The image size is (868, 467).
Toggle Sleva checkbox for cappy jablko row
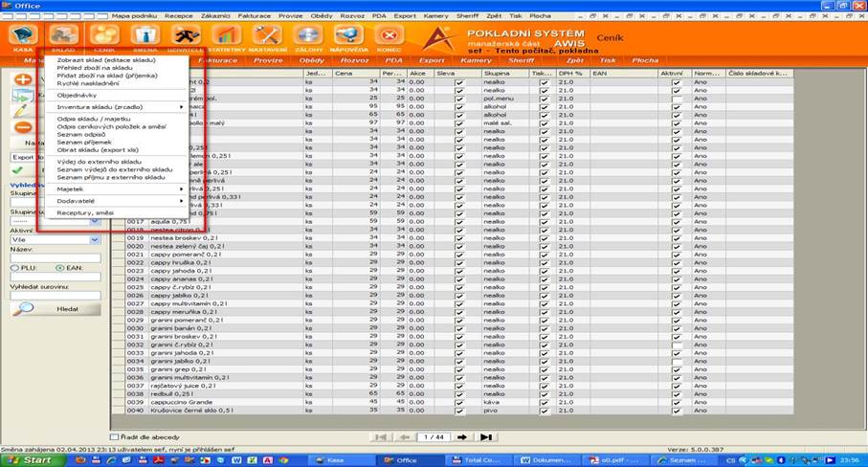tap(459, 296)
